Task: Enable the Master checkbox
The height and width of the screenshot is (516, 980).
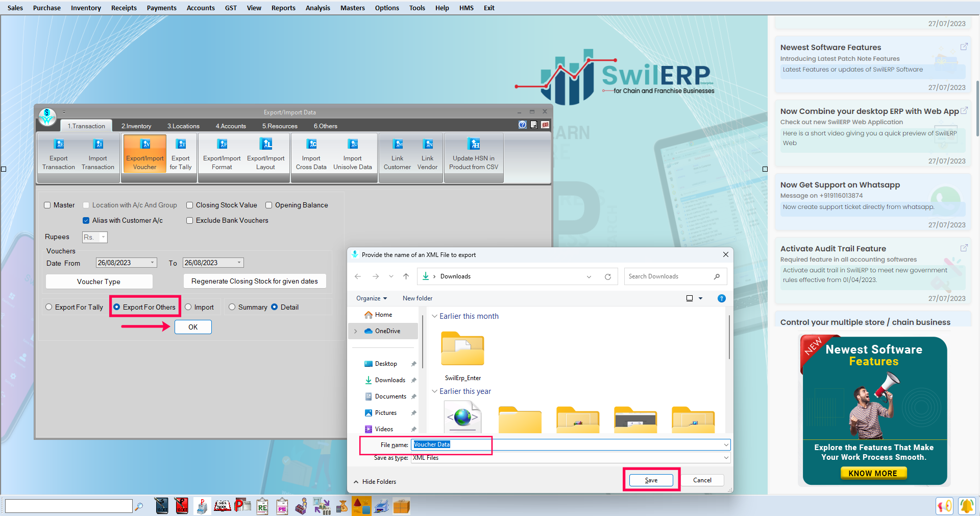Action: 47,205
